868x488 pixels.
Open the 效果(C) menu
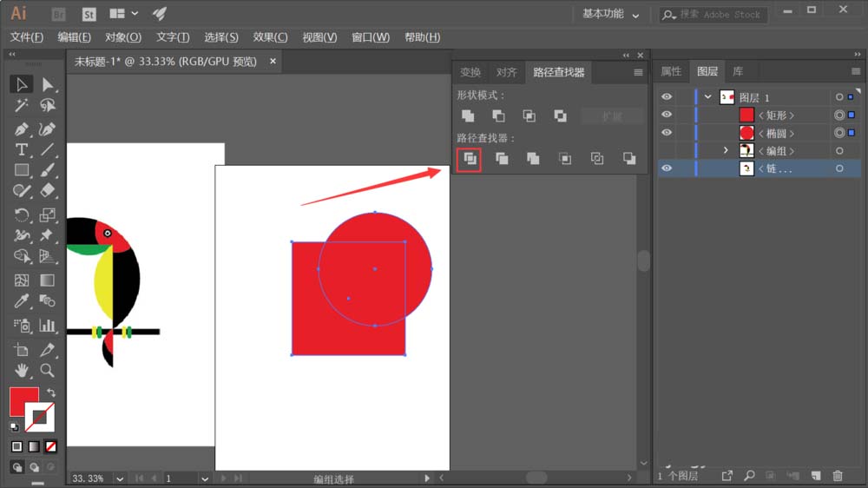pyautogui.click(x=270, y=37)
